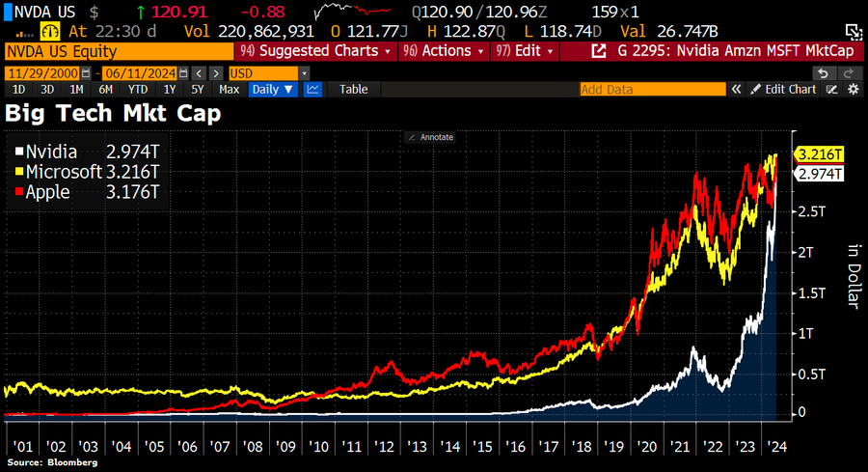
Task: Click the USD currency field
Action: (263, 73)
